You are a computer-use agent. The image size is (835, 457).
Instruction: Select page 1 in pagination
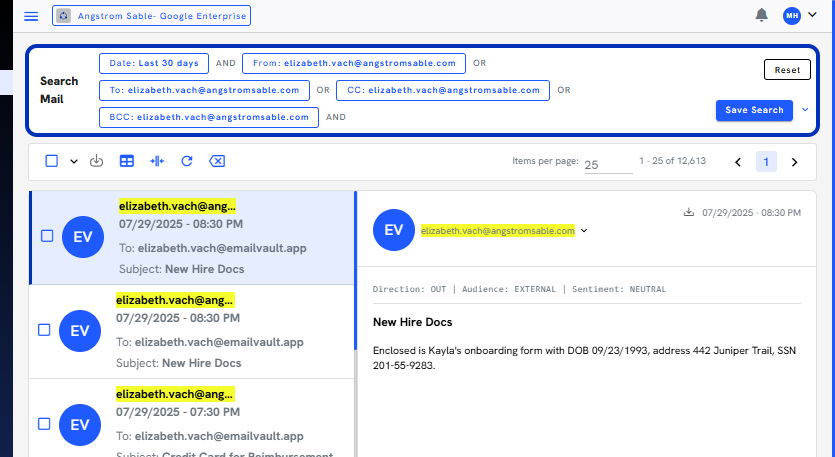pos(766,162)
